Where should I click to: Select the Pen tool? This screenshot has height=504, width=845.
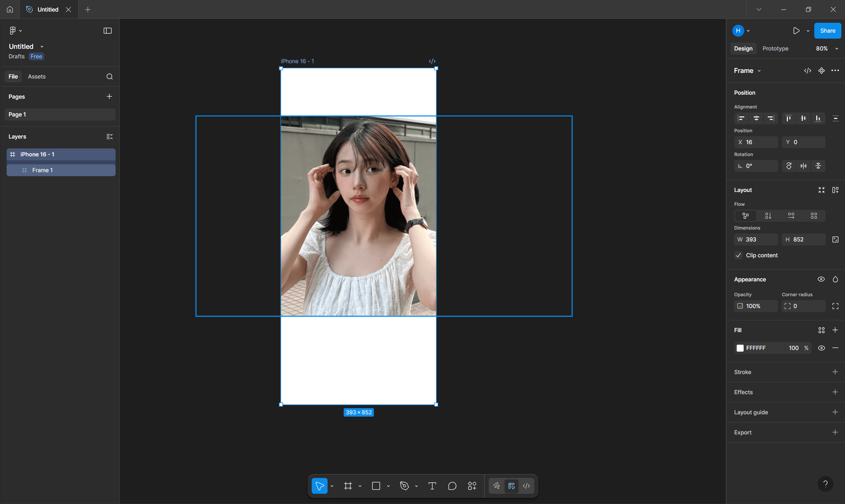click(x=404, y=486)
